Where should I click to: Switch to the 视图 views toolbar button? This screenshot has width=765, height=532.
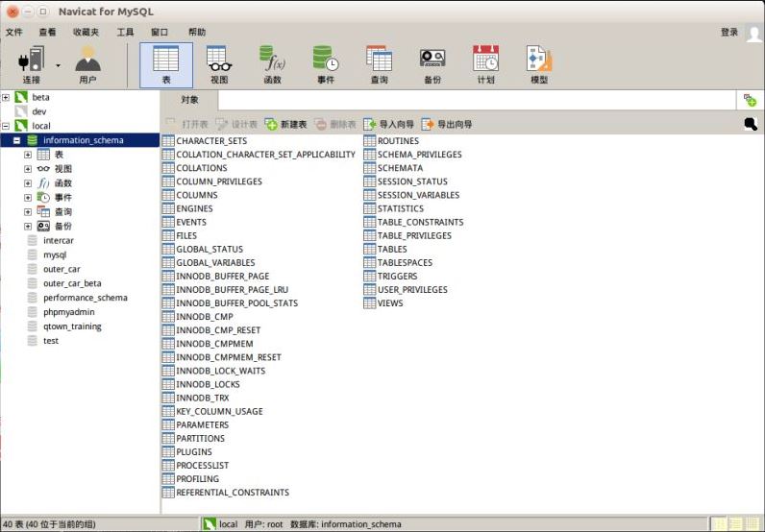tap(219, 65)
